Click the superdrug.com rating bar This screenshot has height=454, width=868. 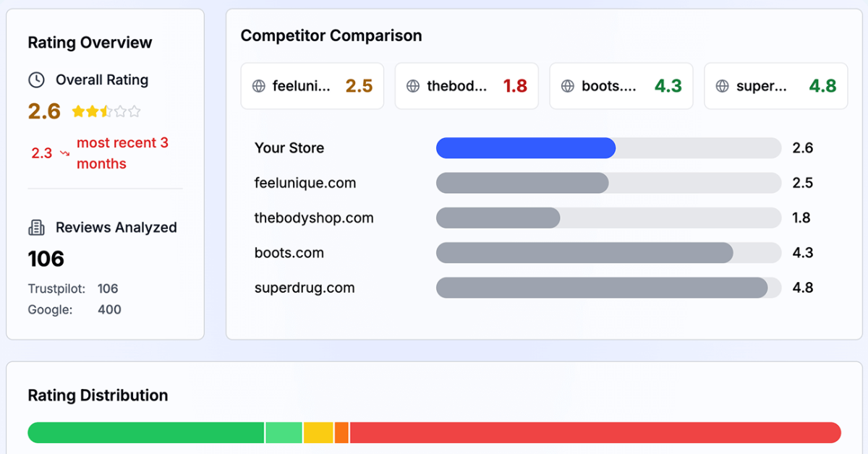(601, 288)
